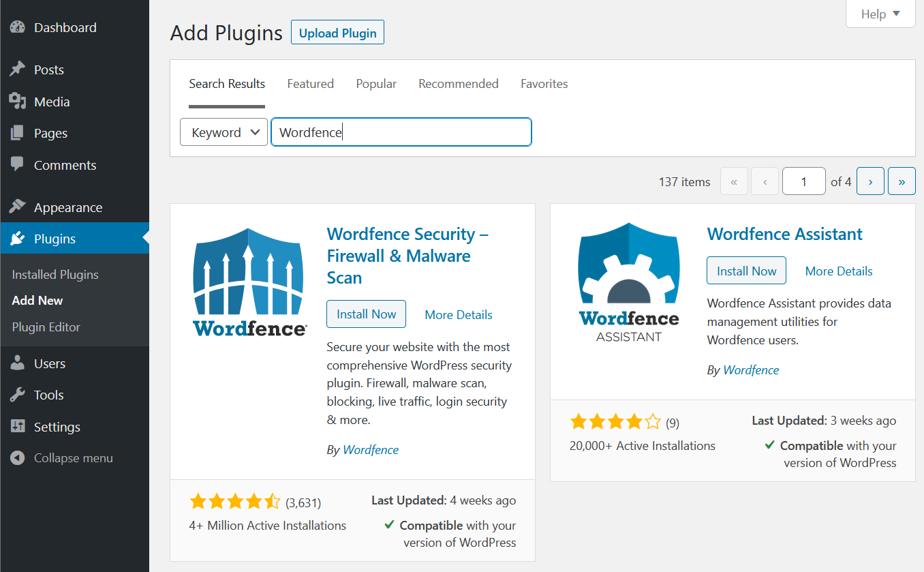Viewport: 924px width, 572px height.
Task: Click Wordfence author link under Security plugin
Action: [x=371, y=450]
